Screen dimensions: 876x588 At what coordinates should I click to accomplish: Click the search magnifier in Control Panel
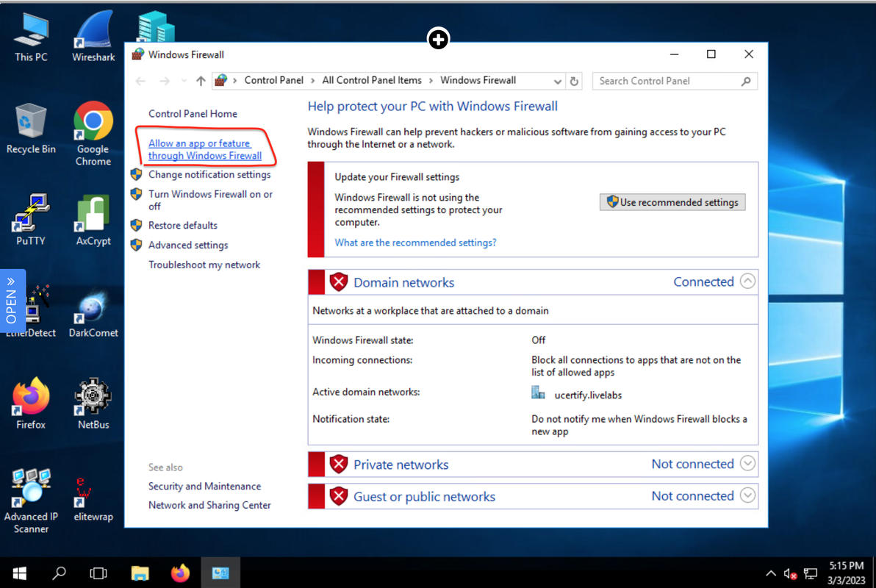[746, 81]
